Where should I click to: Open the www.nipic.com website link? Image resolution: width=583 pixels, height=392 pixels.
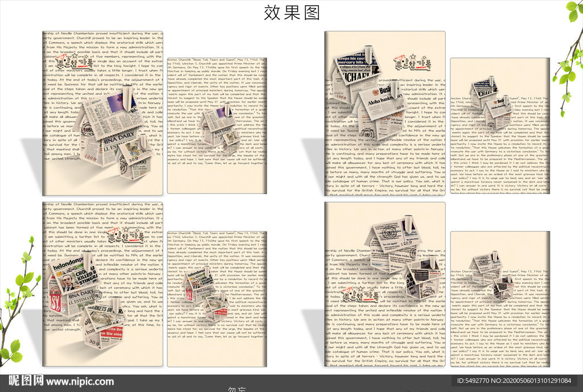click(x=80, y=382)
